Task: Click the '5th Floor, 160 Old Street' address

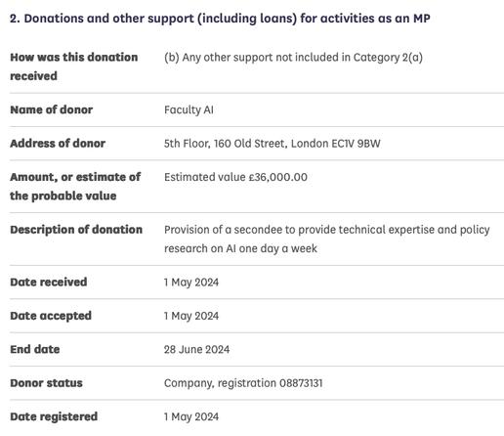Action: (273, 144)
